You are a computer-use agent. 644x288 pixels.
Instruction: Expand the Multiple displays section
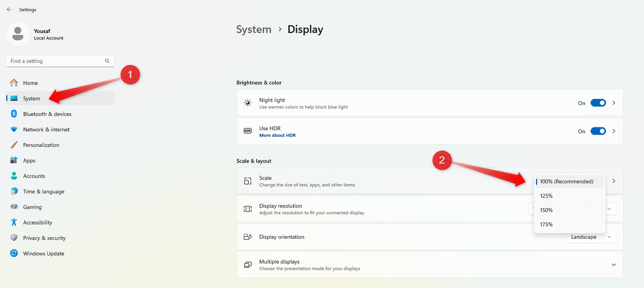click(614, 265)
